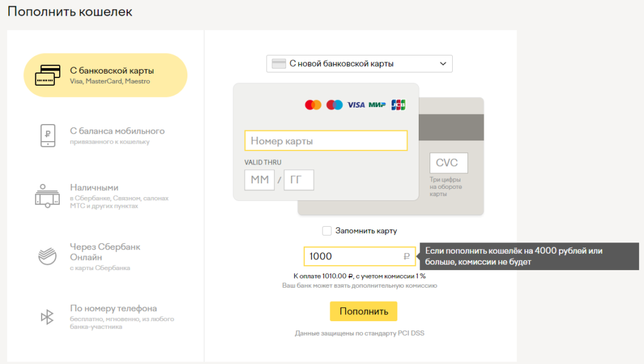Screen dimensions: 644x364
Task: Click the Sberbank logo icon
Action: [x=48, y=256]
